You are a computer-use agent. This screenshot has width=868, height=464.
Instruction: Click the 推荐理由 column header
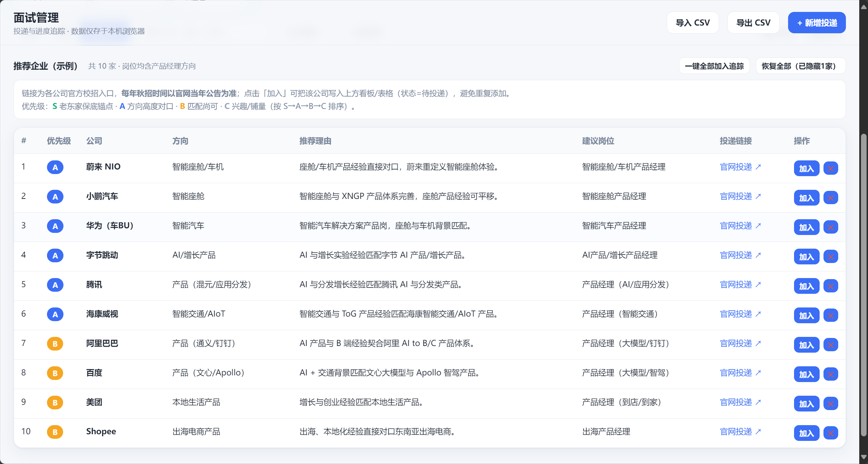pyautogui.click(x=315, y=141)
